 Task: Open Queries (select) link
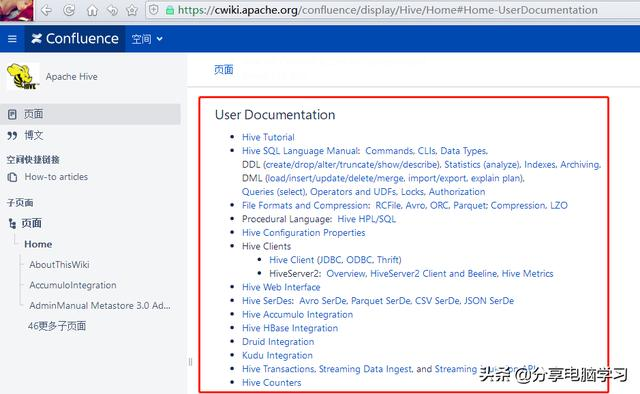pyautogui.click(x=274, y=191)
